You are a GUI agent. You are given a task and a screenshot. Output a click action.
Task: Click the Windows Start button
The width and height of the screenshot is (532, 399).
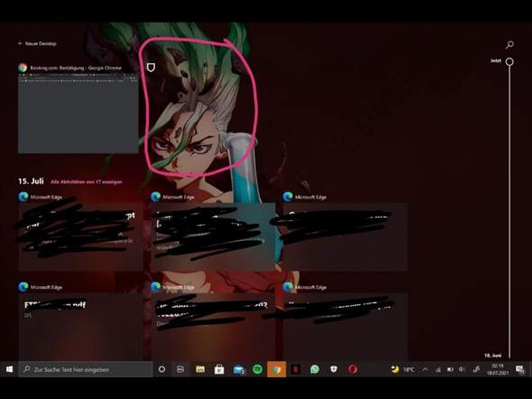click(x=9, y=369)
